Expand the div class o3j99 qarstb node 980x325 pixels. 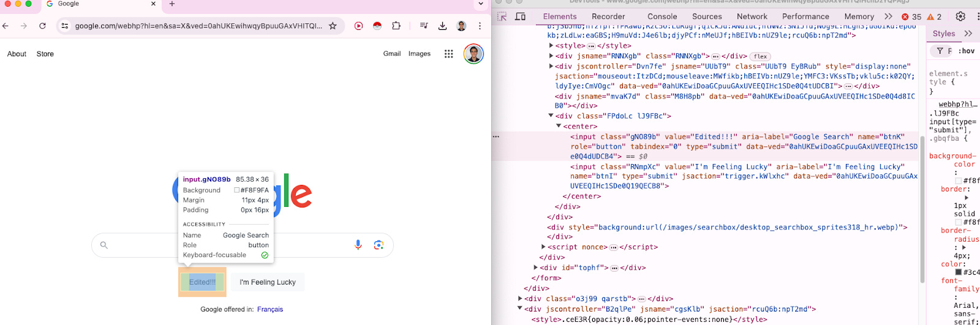click(x=521, y=299)
